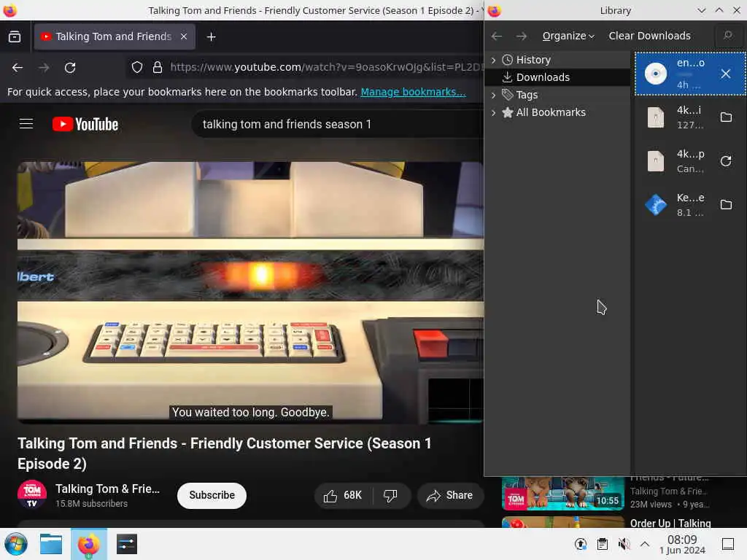Reload the current YouTube page
Image resolution: width=747 pixels, height=560 pixels.
pyautogui.click(x=70, y=68)
